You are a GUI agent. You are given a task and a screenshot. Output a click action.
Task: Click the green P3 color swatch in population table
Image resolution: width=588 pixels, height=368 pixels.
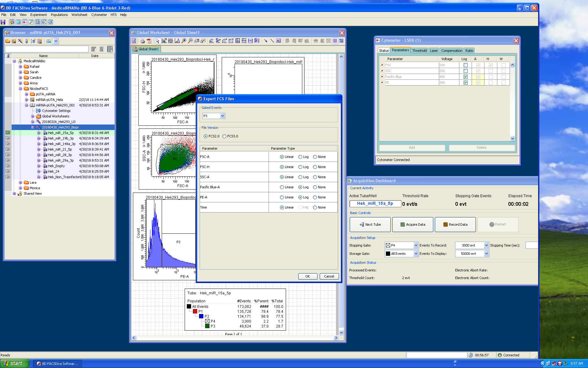[x=207, y=326]
